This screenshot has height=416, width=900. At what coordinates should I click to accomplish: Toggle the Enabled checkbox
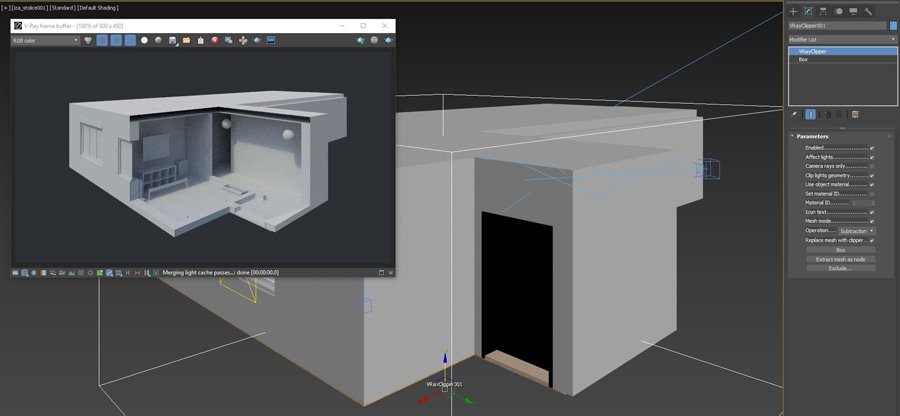pos(872,148)
